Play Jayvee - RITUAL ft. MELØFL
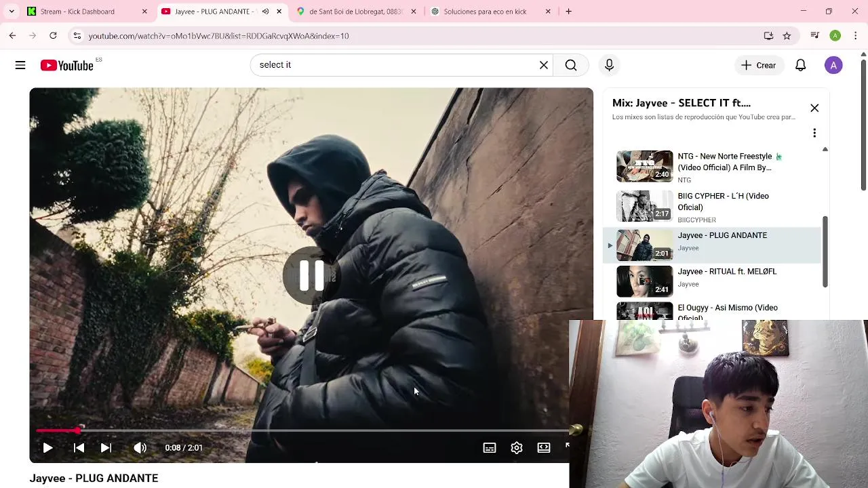The width and height of the screenshot is (868, 488). (x=712, y=281)
